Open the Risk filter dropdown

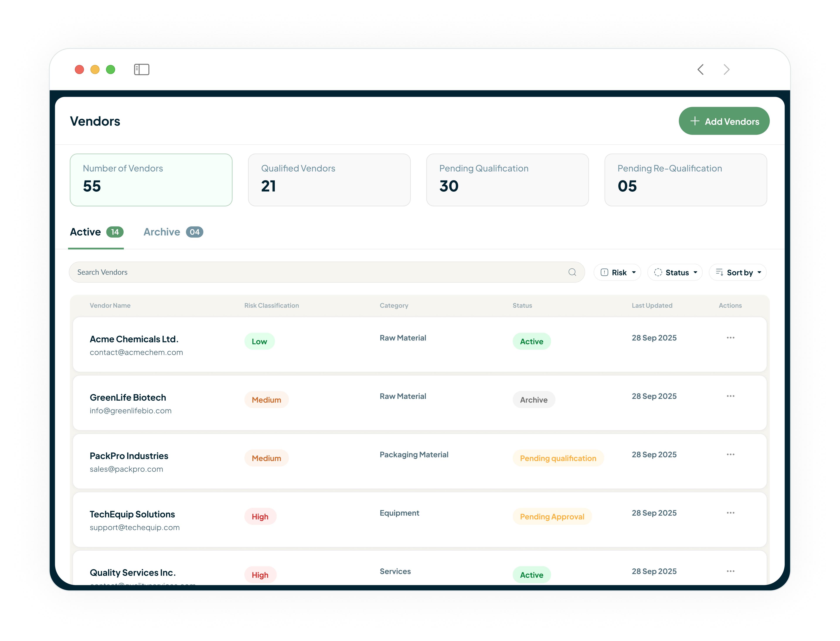point(617,272)
